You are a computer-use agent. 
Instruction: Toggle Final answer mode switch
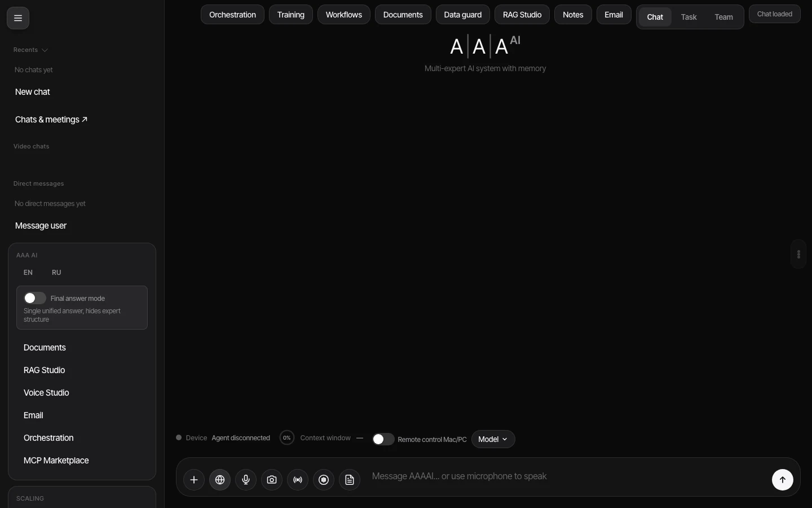click(34, 298)
